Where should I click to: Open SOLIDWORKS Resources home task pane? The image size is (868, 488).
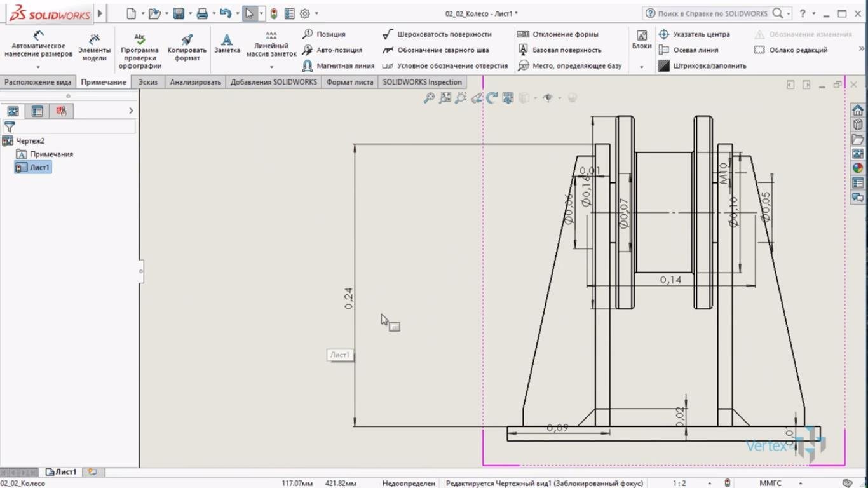(858, 110)
